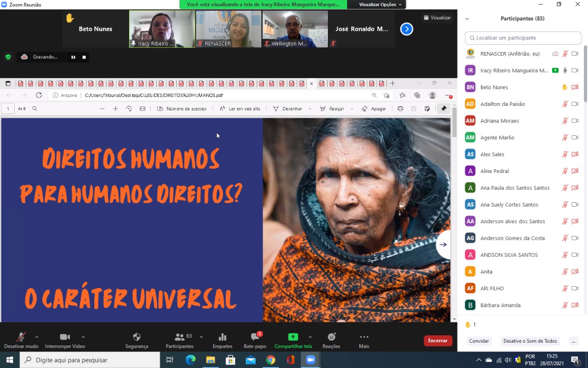
Task: Open the Enquetes polling panel
Action: [x=222, y=339]
